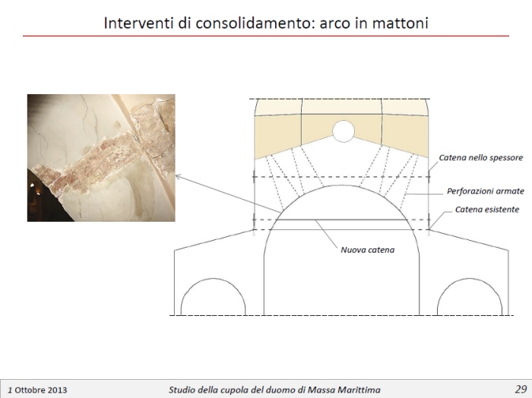Select the red line under the title
Image resolution: width=532 pixels, height=398 pixels.
pyautogui.click(x=266, y=36)
